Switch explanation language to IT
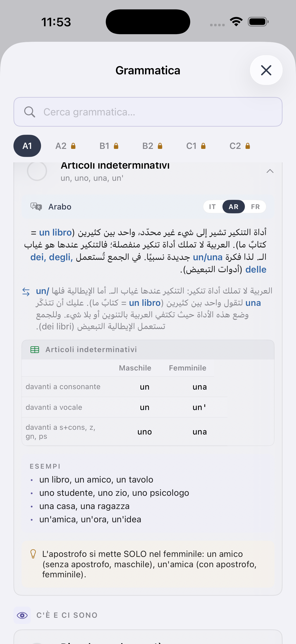 [x=212, y=207]
